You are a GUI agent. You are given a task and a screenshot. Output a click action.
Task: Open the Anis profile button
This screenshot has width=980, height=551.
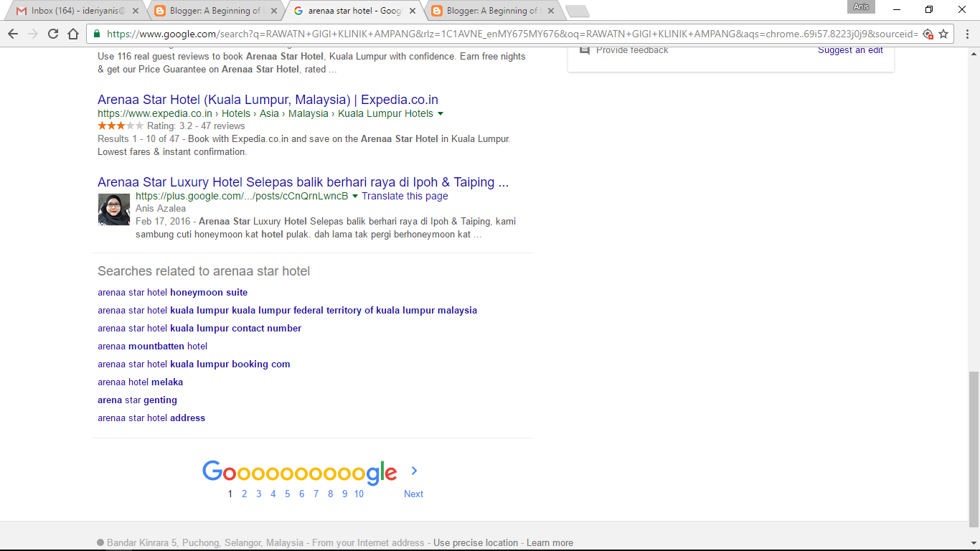[x=862, y=7]
